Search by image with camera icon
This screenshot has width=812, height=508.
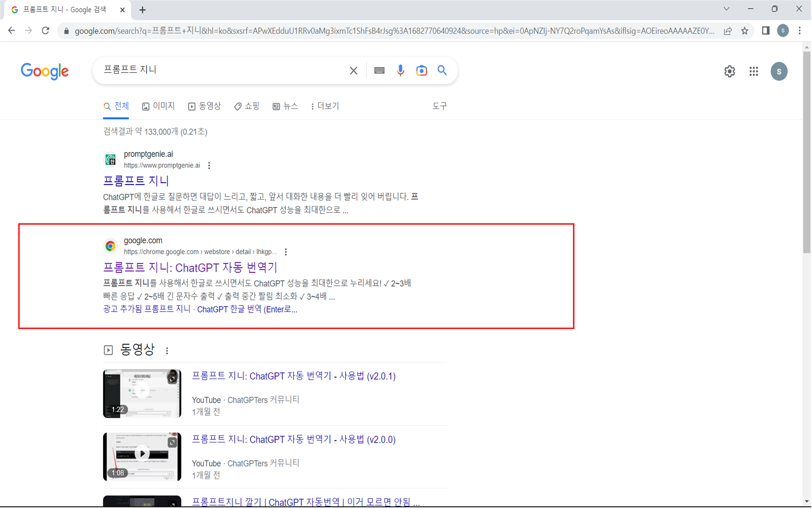[422, 70]
